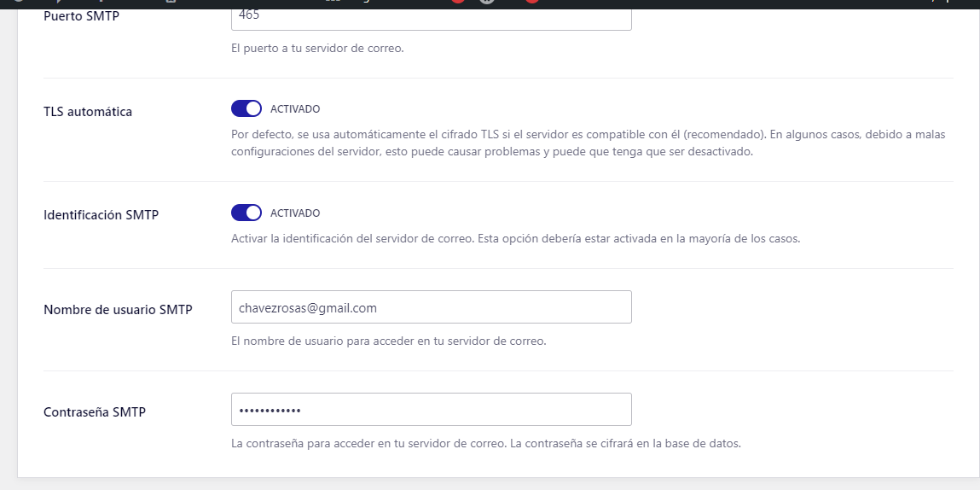Click 'El puerto a tu servidor de correo.' description
Screen dimensions: 980x490
point(317,48)
